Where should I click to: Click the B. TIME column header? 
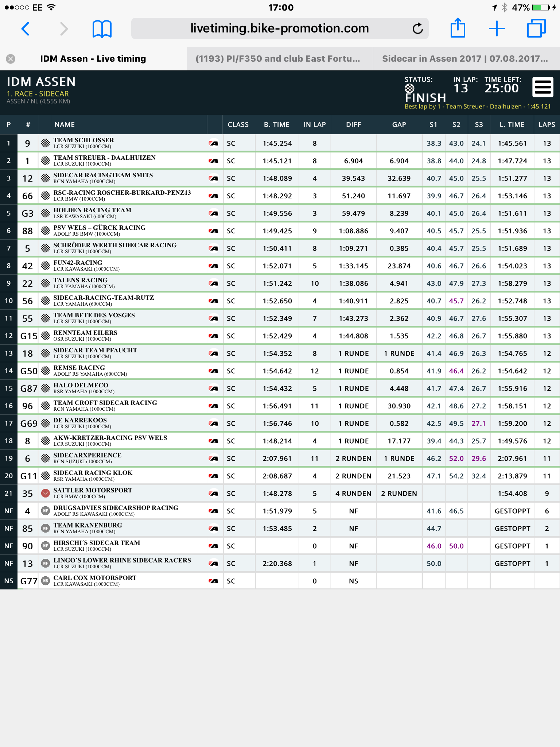tap(277, 124)
